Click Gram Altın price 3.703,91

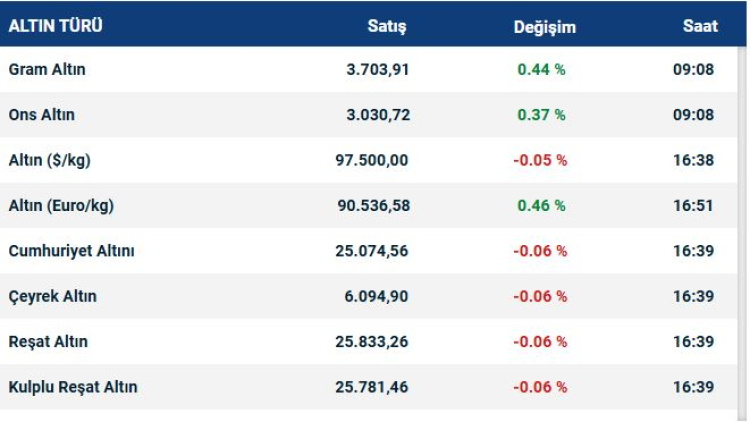click(378, 70)
